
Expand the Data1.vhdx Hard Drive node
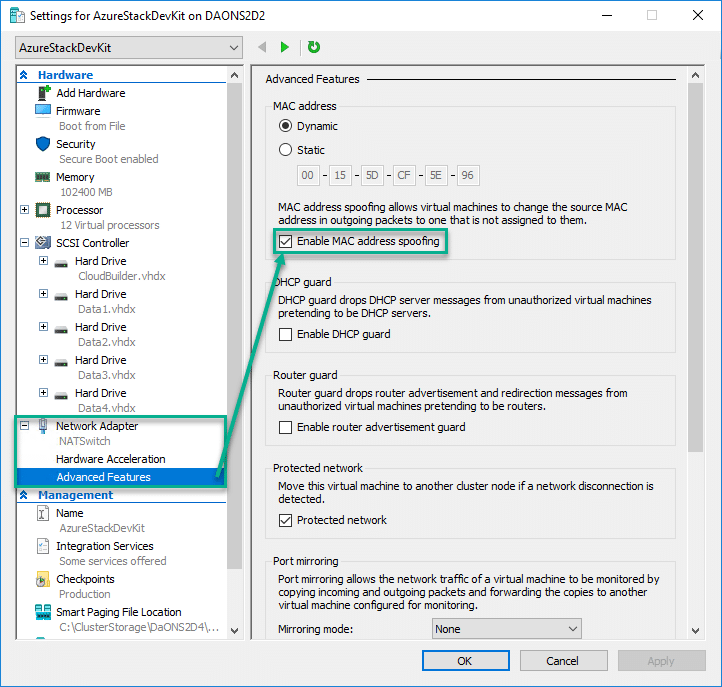tap(43, 293)
